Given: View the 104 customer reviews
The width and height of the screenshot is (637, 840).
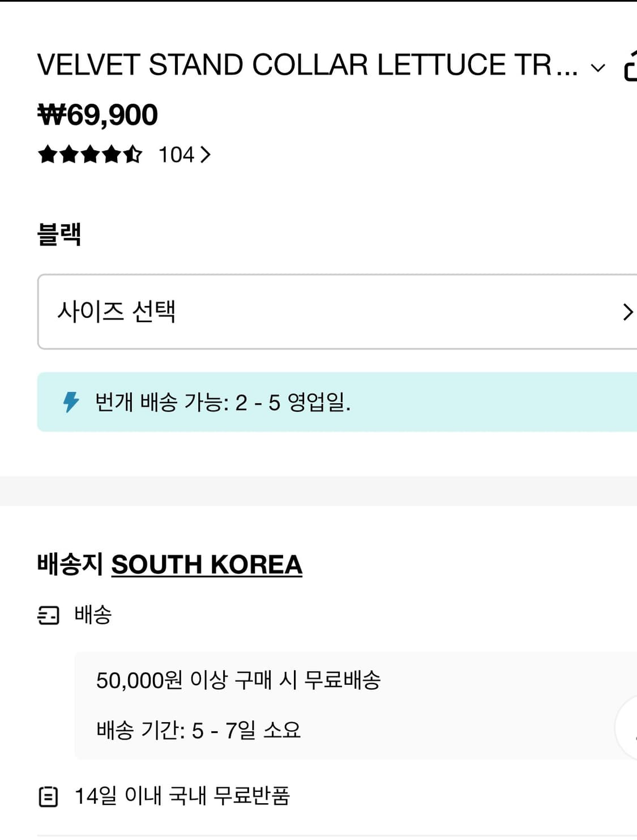Looking at the screenshot, I should (x=176, y=154).
